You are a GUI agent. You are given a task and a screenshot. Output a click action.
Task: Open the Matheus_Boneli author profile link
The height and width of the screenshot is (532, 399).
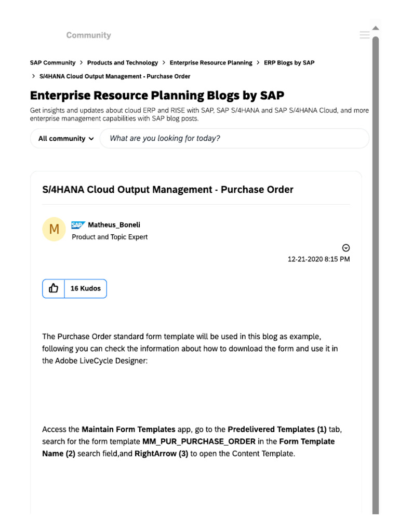point(114,225)
